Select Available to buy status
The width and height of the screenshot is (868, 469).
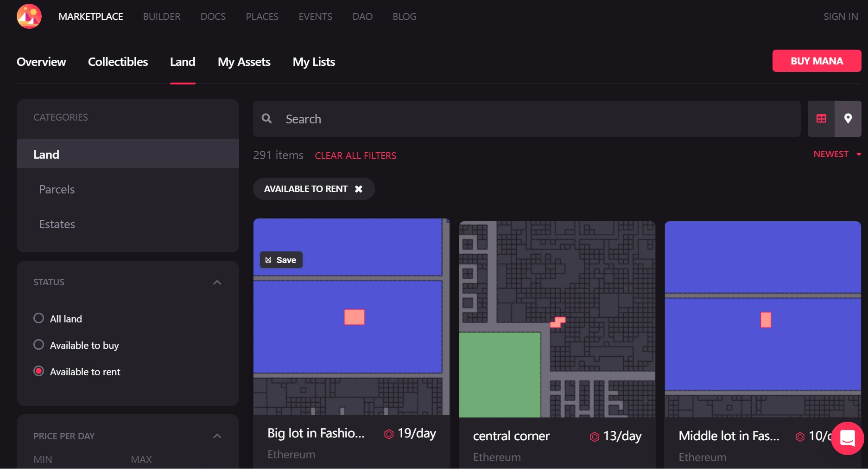coord(39,345)
